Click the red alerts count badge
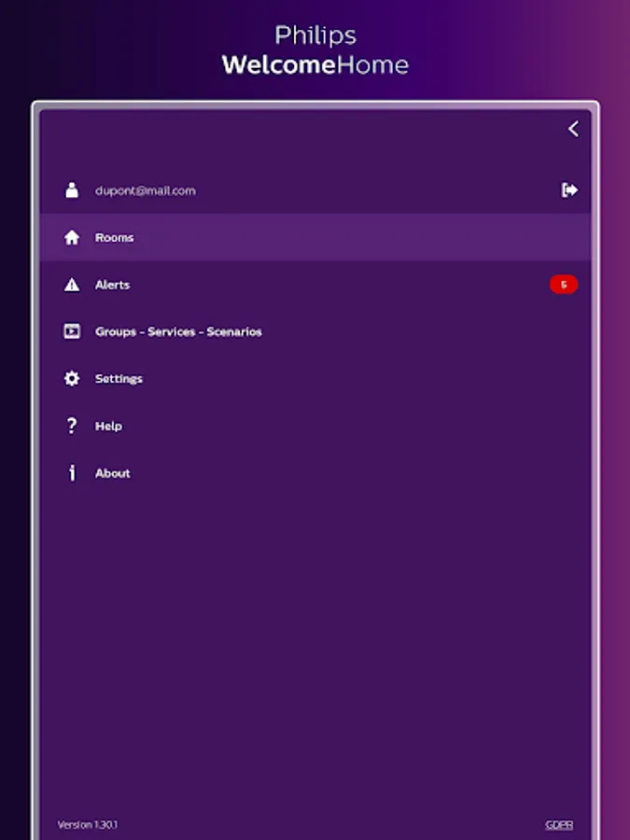Viewport: 630px width, 840px height. pyautogui.click(x=564, y=285)
